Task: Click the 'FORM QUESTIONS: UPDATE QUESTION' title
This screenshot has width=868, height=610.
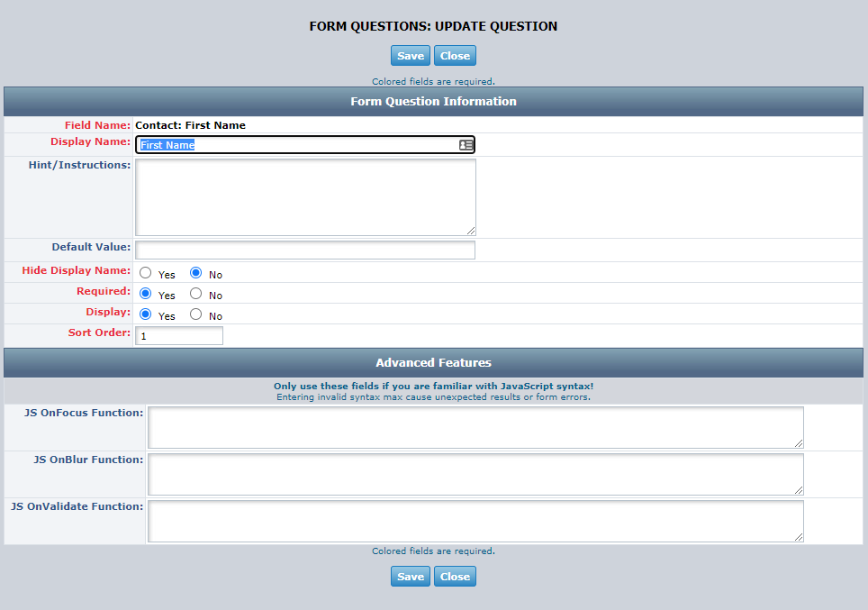Action: click(433, 26)
